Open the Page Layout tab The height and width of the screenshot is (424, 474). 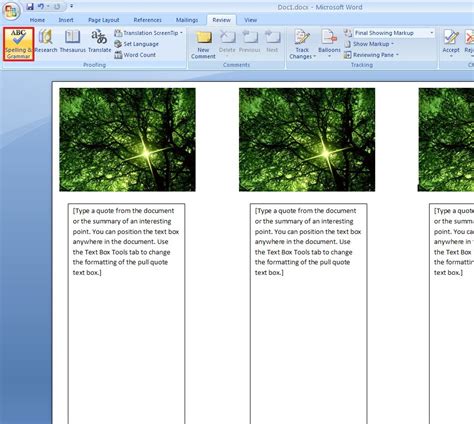point(104,20)
